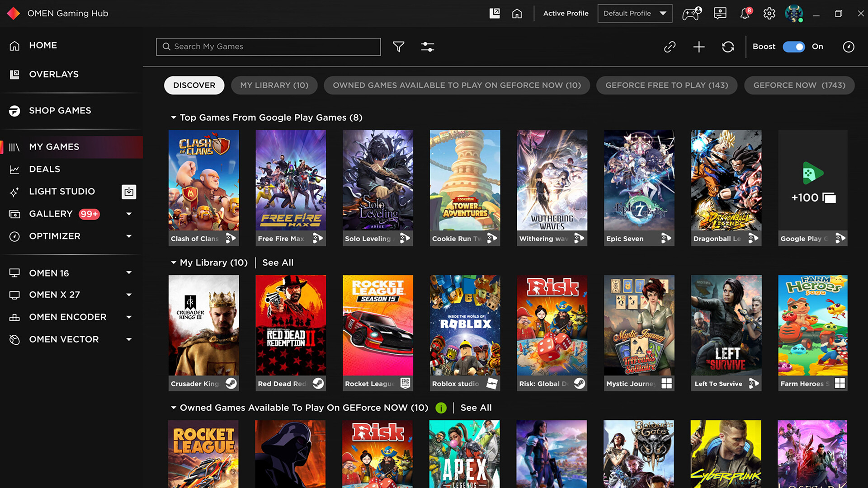Open the controller icon in the title bar

(692, 14)
